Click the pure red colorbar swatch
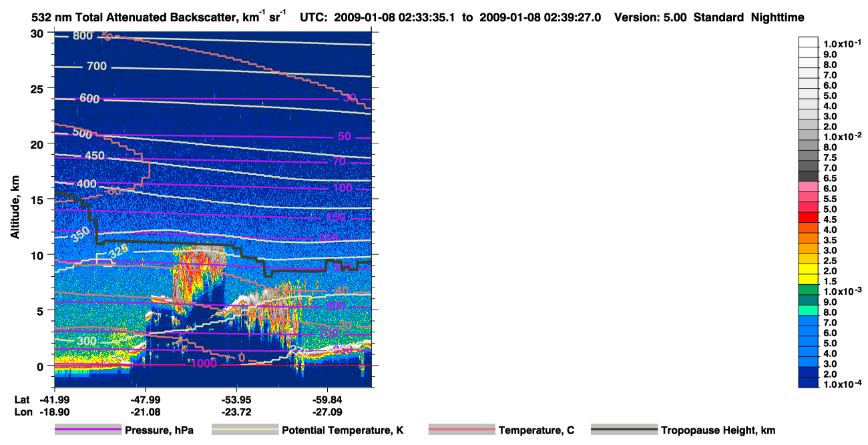 point(809,217)
